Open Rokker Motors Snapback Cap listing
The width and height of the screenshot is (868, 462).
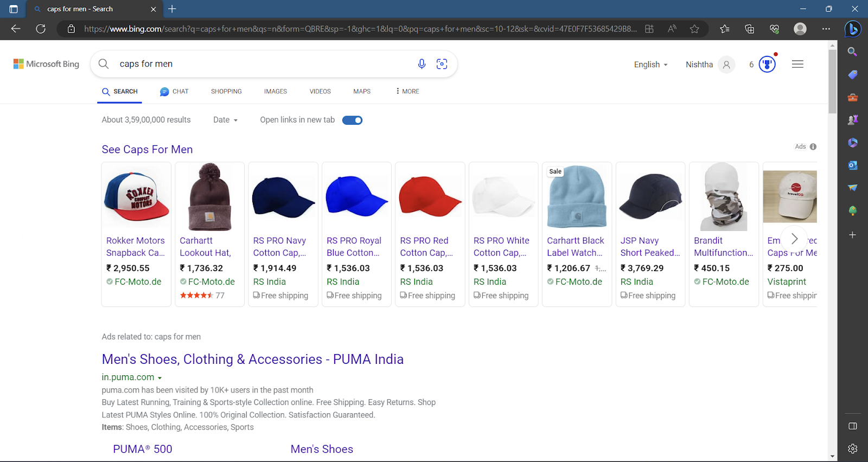136,247
